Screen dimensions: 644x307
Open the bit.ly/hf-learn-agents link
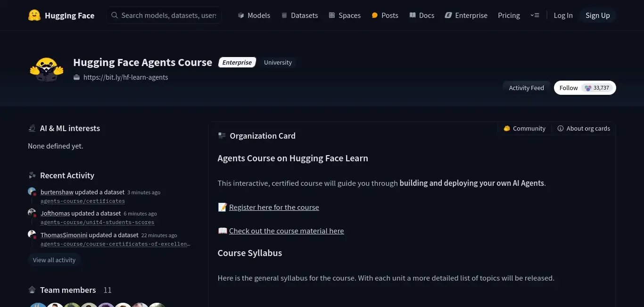tap(125, 77)
